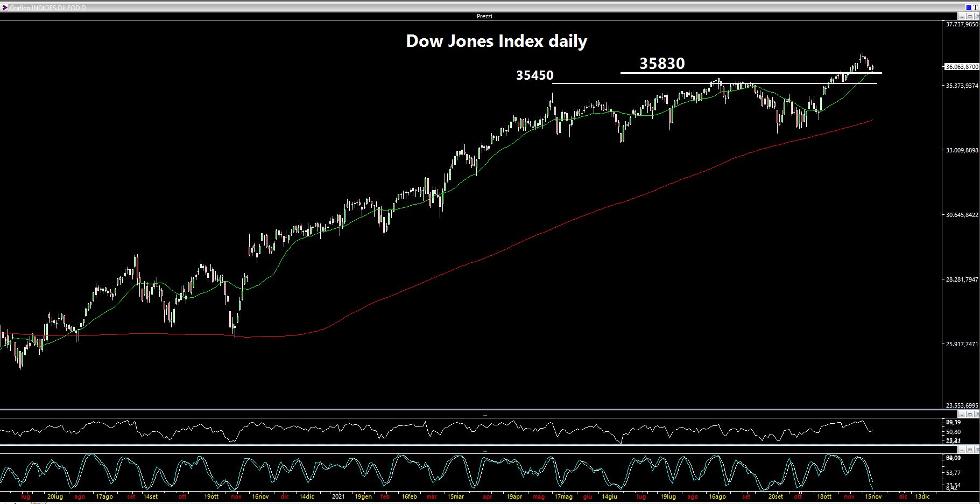Viewport: 980px width, 504px height.
Task: Click the 53,77 stochastic axis value
Action: pos(953,473)
